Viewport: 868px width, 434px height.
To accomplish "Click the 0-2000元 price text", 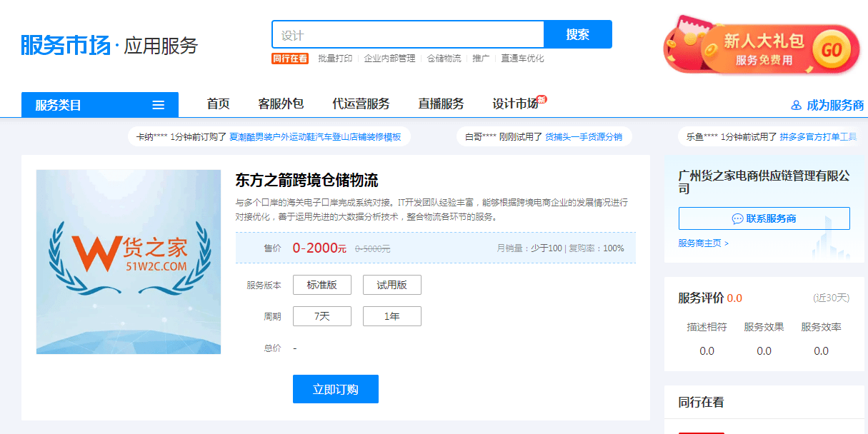I will 319,248.
